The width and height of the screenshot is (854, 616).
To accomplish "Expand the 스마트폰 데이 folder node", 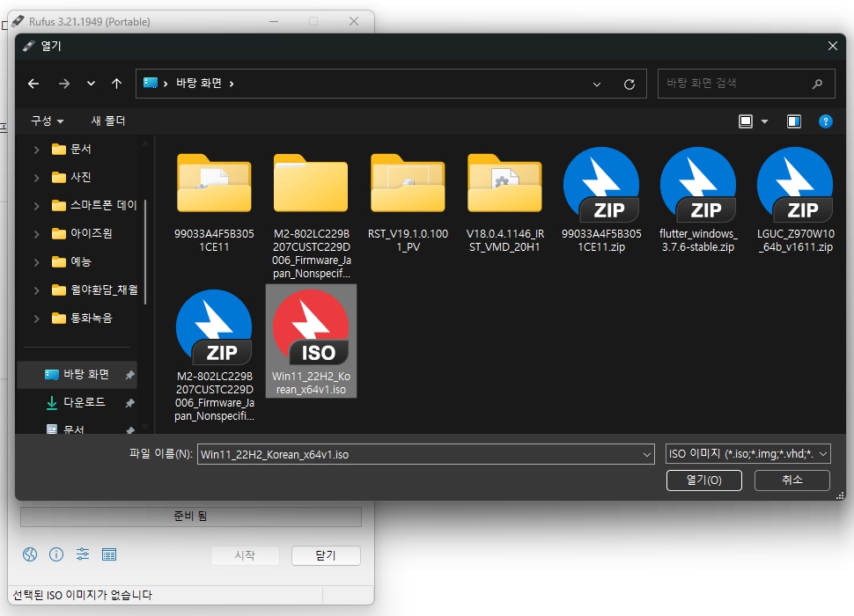I will (36, 206).
